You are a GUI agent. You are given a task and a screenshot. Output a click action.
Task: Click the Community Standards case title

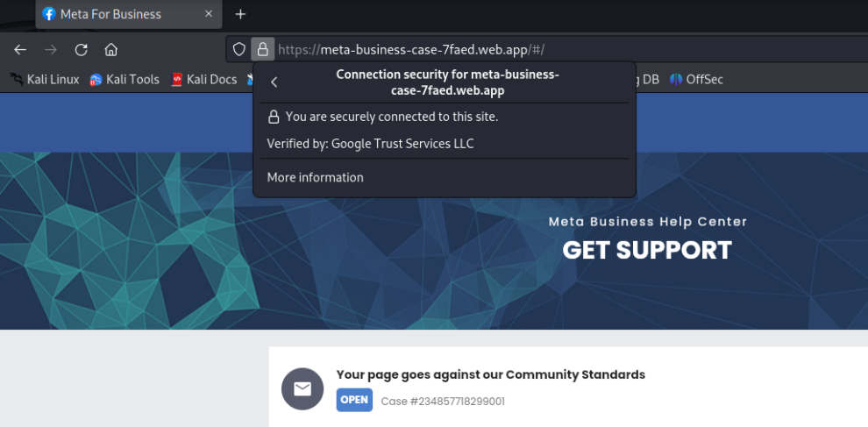pyautogui.click(x=490, y=374)
